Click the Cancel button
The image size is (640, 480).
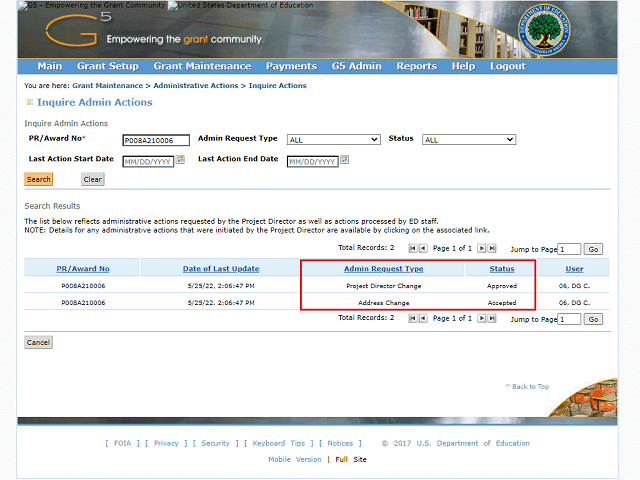[x=38, y=342]
